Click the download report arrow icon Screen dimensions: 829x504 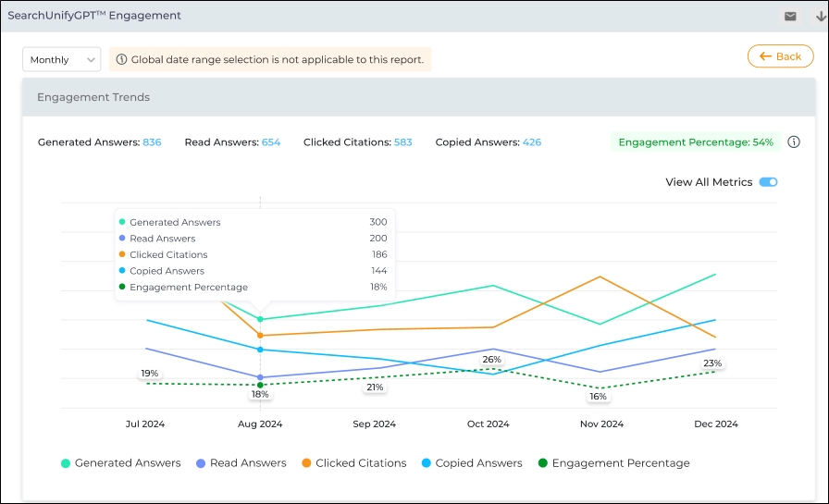820,16
